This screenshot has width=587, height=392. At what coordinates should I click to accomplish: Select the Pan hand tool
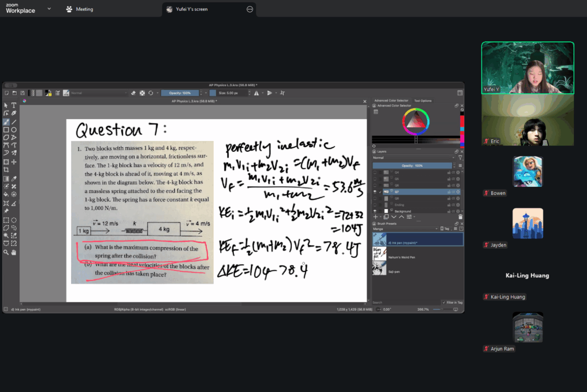(x=14, y=252)
